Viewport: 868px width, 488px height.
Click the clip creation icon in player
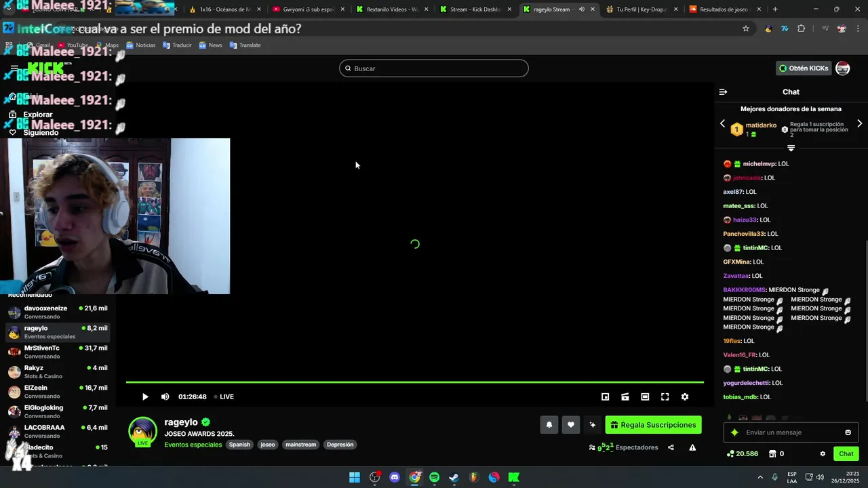pyautogui.click(x=625, y=397)
